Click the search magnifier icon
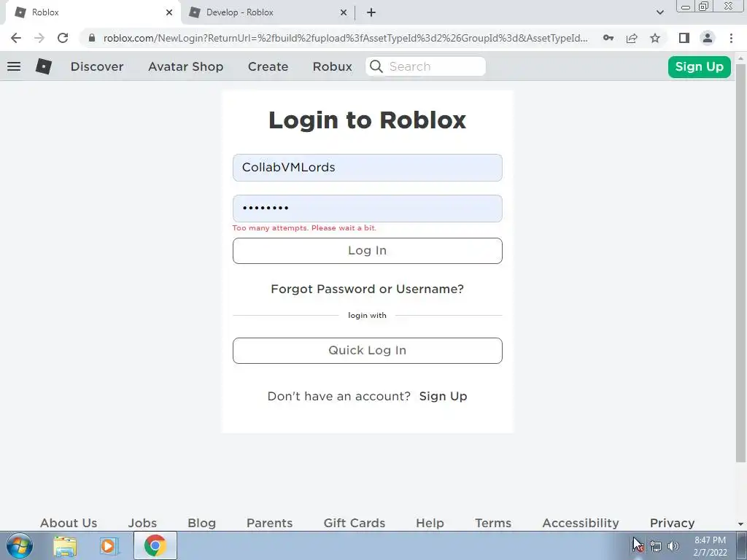This screenshot has width=747, height=560. click(x=376, y=66)
